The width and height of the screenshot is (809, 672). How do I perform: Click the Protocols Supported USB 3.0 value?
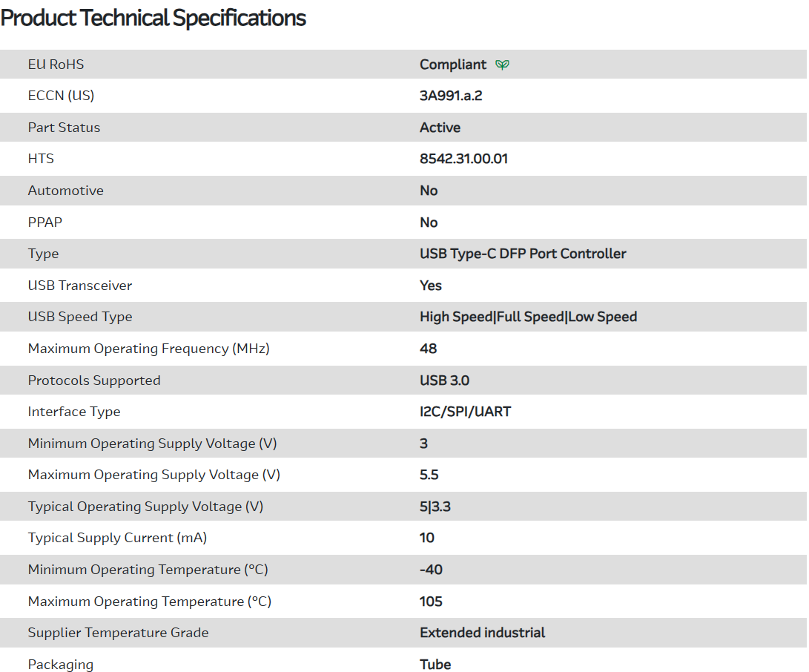click(x=444, y=381)
